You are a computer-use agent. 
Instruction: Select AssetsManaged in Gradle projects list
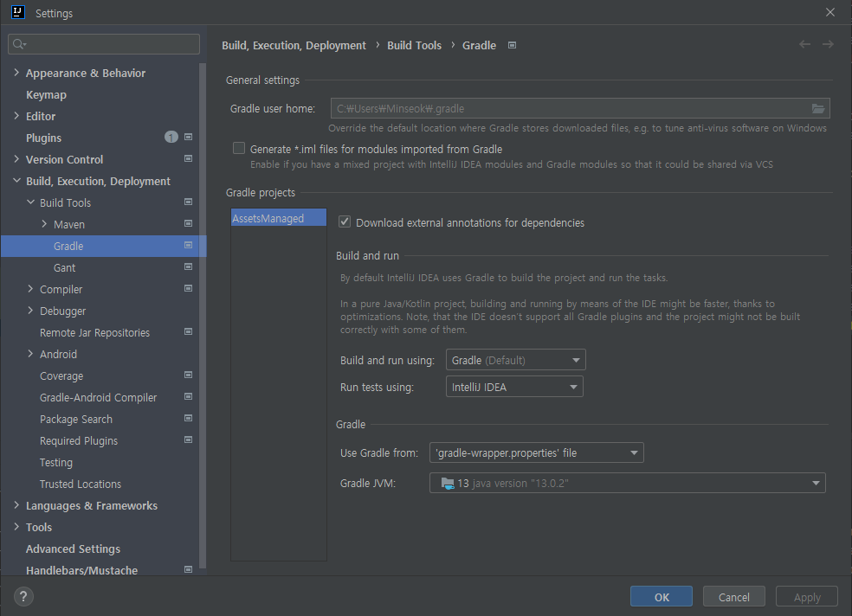(279, 218)
